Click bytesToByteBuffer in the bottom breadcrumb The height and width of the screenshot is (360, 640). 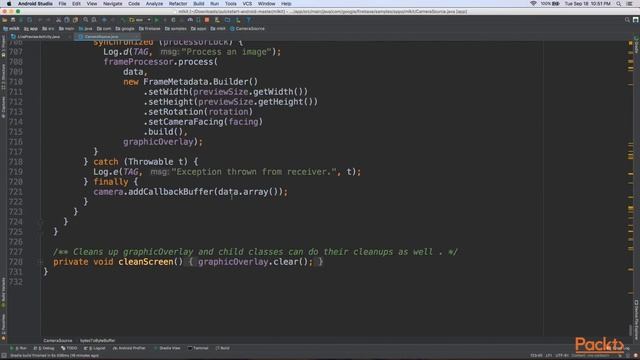[97, 340]
